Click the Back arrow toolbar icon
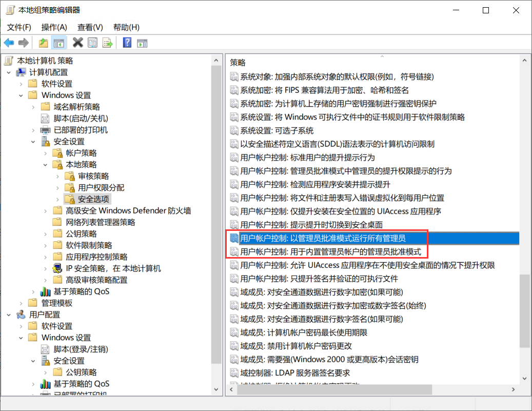This screenshot has height=411, width=532. [9, 43]
